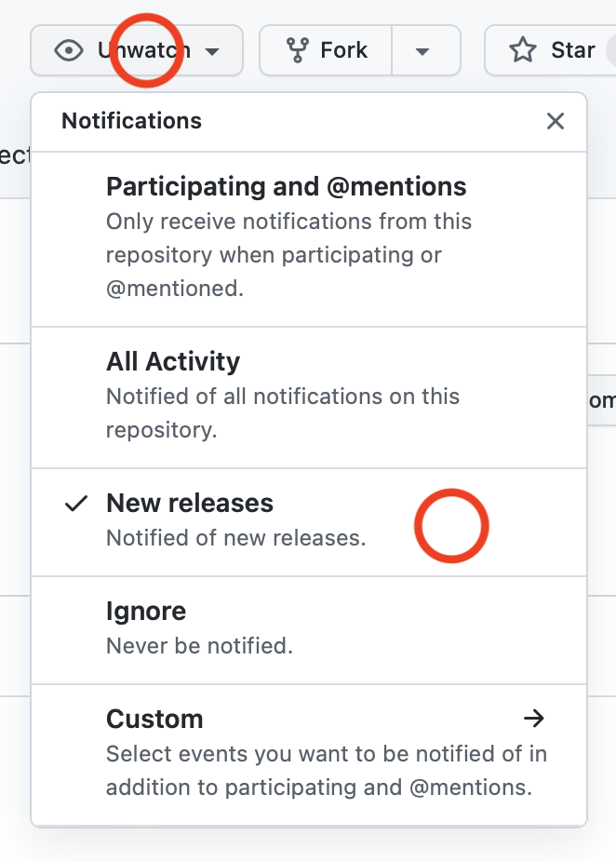
Task: Click the Notifications popup header title
Action: tap(131, 121)
